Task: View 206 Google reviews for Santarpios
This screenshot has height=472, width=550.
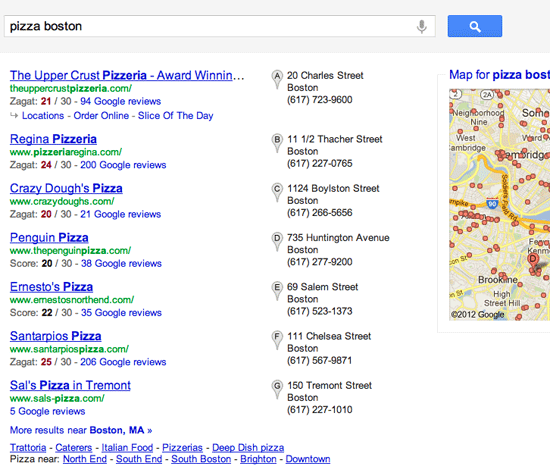Action: (x=123, y=362)
